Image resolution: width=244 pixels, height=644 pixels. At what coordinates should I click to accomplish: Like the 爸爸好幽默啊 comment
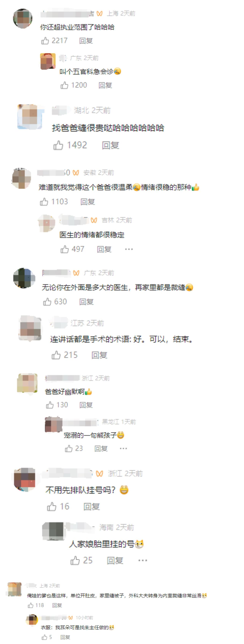pos(50,405)
